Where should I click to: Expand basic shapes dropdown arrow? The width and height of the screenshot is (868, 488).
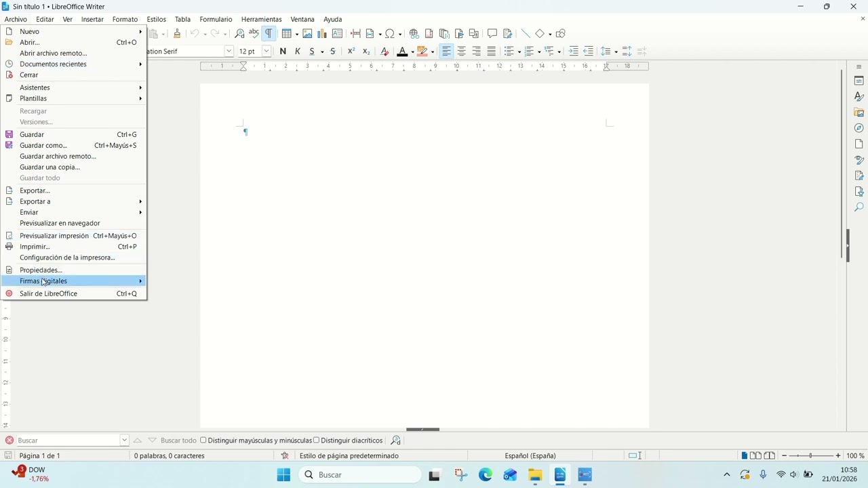point(550,34)
